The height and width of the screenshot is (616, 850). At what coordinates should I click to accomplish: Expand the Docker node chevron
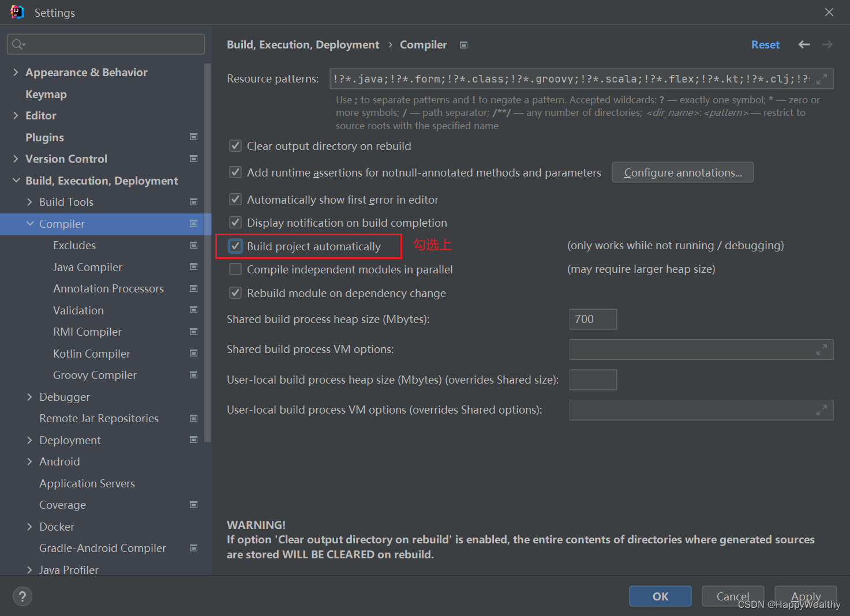tap(29, 527)
